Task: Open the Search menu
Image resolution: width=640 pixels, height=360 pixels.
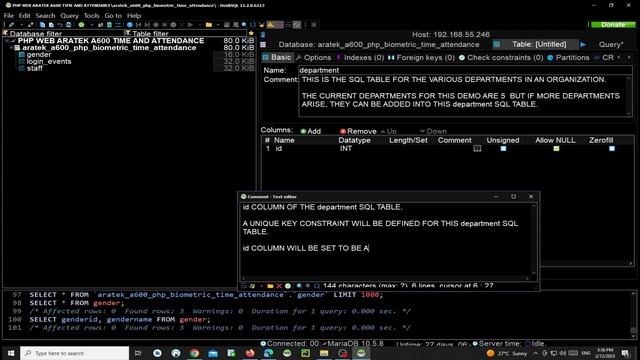Action: [x=45, y=16]
